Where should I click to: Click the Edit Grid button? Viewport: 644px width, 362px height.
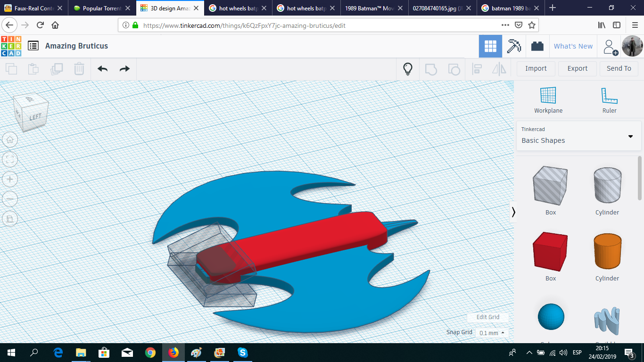488,317
